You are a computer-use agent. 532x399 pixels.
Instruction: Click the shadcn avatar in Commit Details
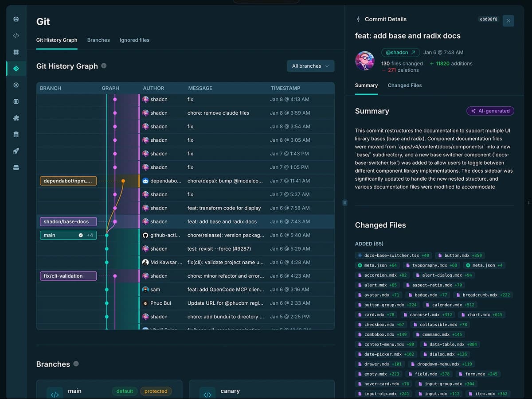[x=364, y=60]
